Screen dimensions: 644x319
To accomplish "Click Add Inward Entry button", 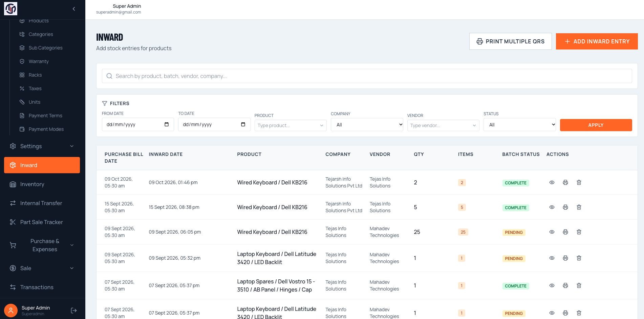I will click(x=597, y=41).
